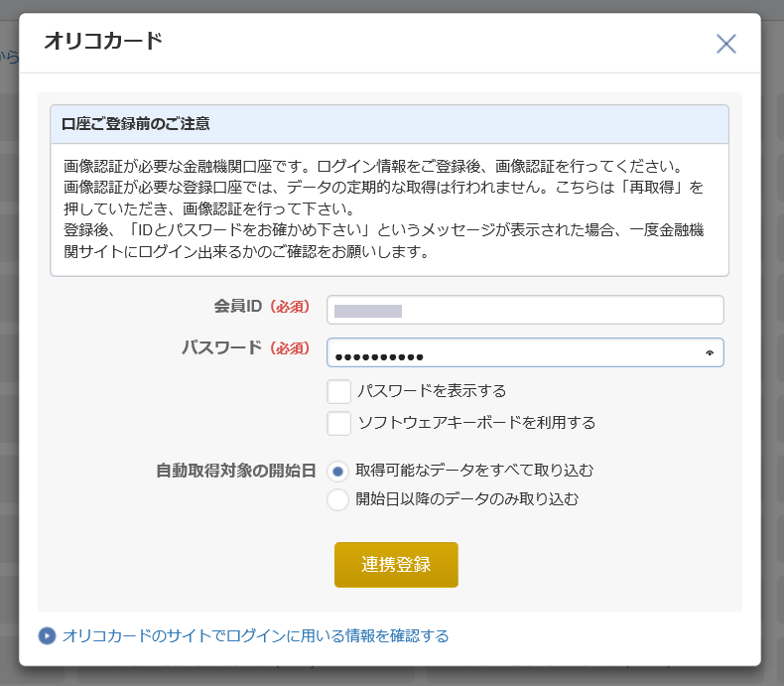Click the blue play icon beside the bottom link
The image size is (784, 686).
click(x=47, y=636)
